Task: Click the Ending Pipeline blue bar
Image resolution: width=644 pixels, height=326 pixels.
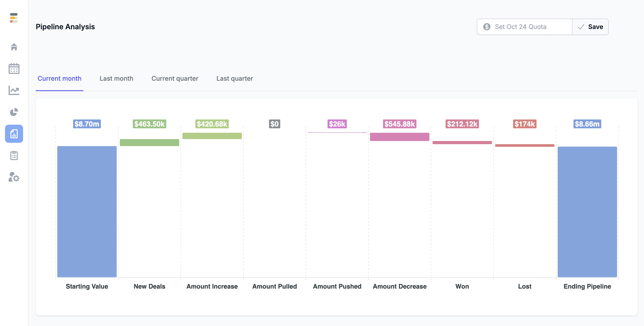Action: tap(587, 212)
